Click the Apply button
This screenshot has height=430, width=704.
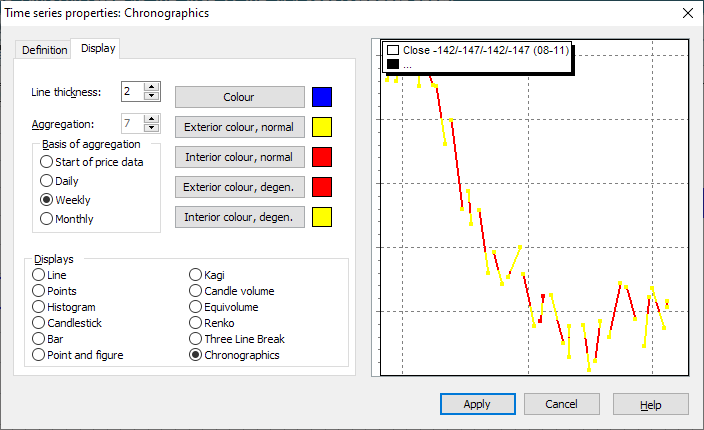[477, 404]
